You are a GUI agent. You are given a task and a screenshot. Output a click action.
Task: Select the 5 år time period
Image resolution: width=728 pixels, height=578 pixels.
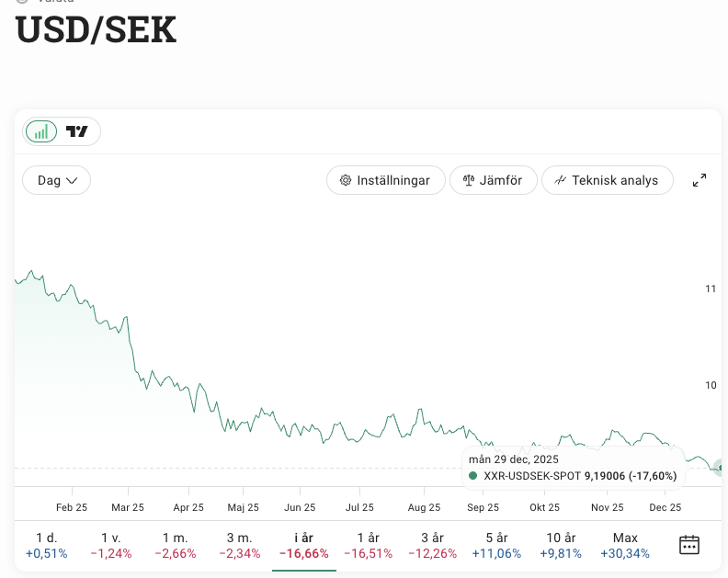point(496,545)
